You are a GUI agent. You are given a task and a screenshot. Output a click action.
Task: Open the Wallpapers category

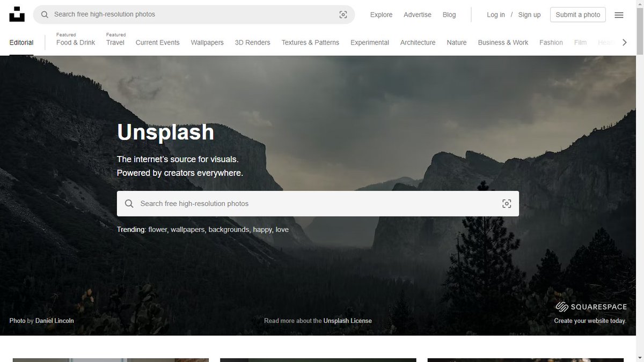point(207,42)
